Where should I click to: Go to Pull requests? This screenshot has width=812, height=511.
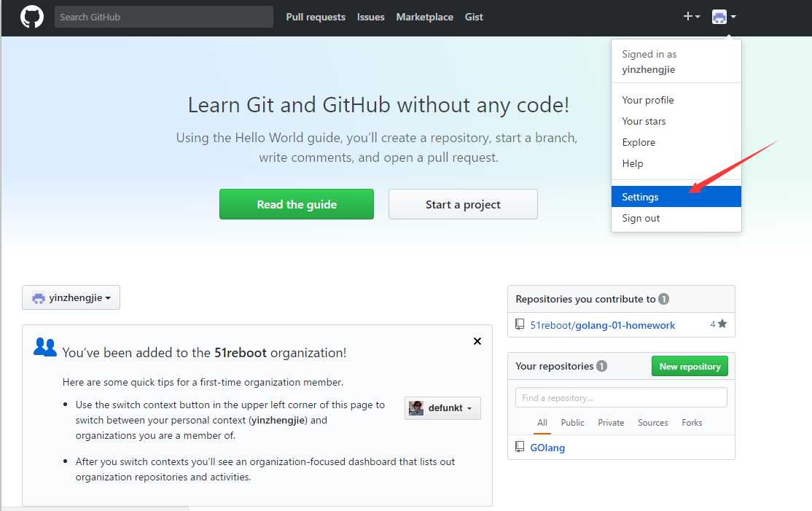316,17
